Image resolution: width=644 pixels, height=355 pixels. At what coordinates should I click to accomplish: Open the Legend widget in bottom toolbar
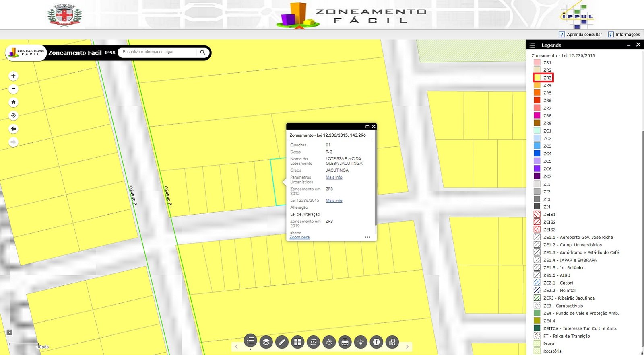250,341
